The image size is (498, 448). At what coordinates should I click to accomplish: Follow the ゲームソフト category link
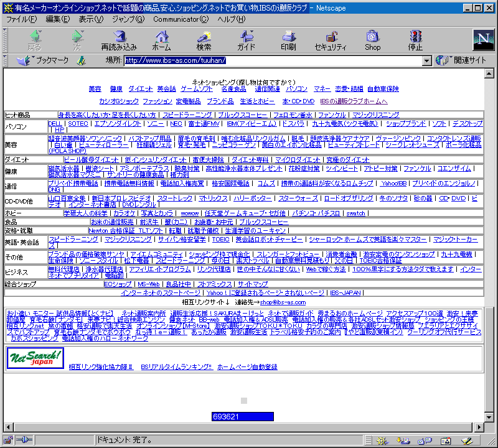197,89
